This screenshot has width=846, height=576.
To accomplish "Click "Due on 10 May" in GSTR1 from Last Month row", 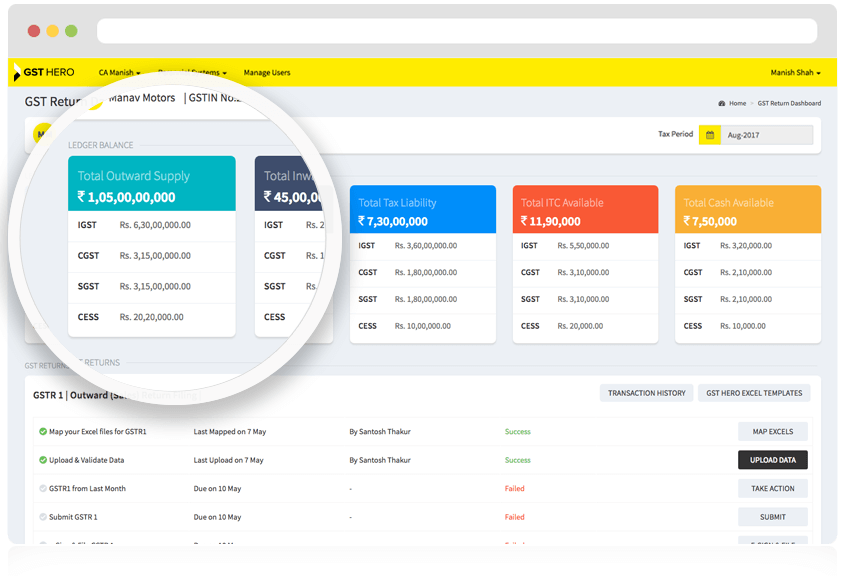I will (217, 489).
